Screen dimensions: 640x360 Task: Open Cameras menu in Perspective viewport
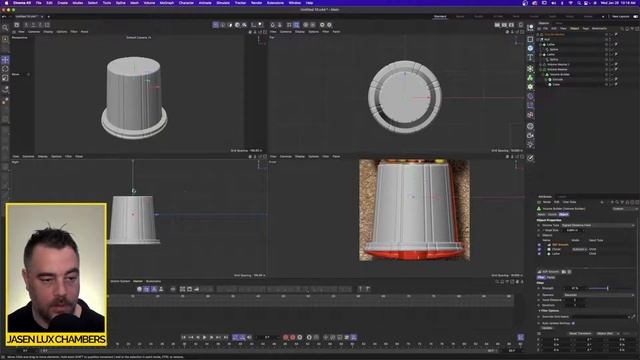click(34, 31)
